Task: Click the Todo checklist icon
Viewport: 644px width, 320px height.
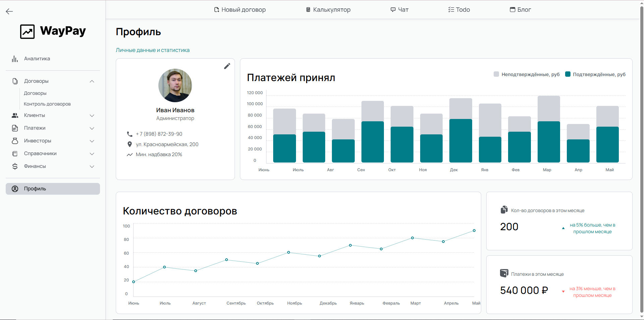Action: tap(451, 10)
